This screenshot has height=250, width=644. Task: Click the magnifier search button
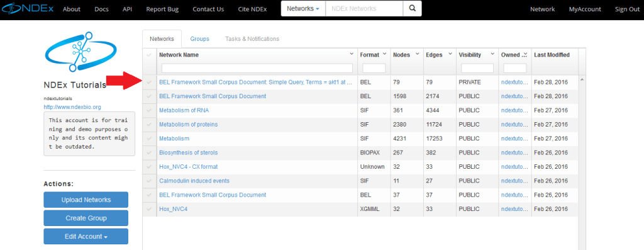tap(413, 9)
